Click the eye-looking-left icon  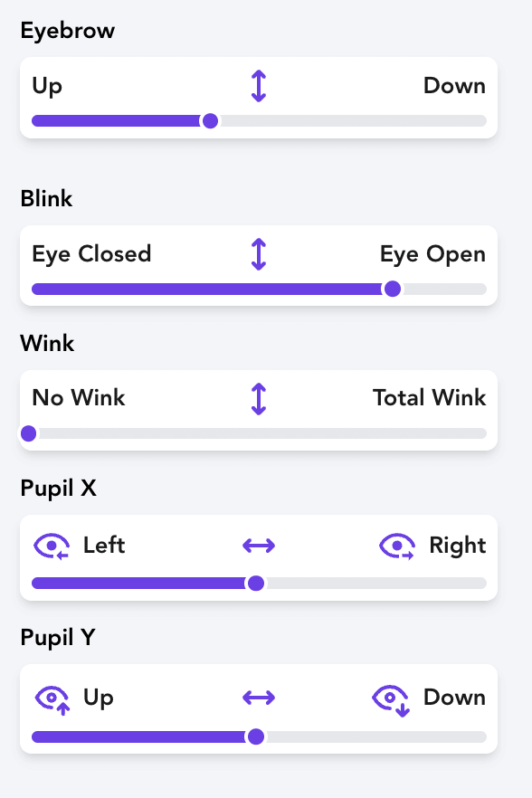point(52,546)
